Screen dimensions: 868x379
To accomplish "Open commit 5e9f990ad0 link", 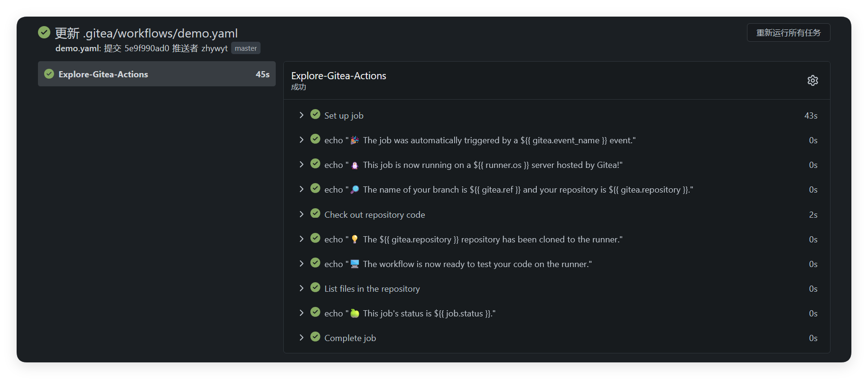I will coord(146,48).
